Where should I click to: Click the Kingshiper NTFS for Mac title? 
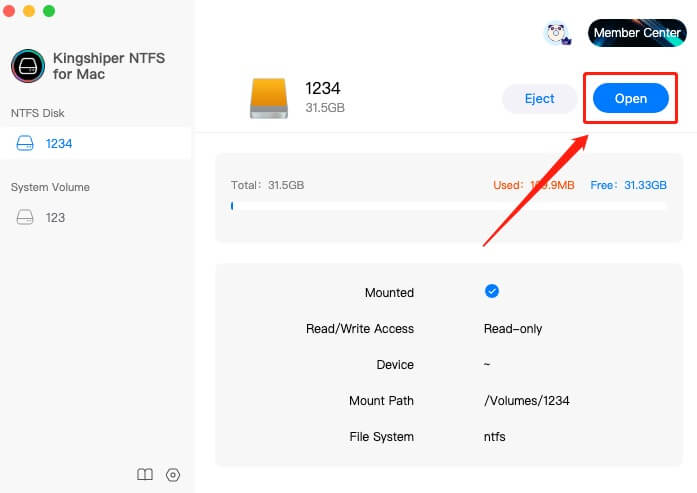coord(109,66)
